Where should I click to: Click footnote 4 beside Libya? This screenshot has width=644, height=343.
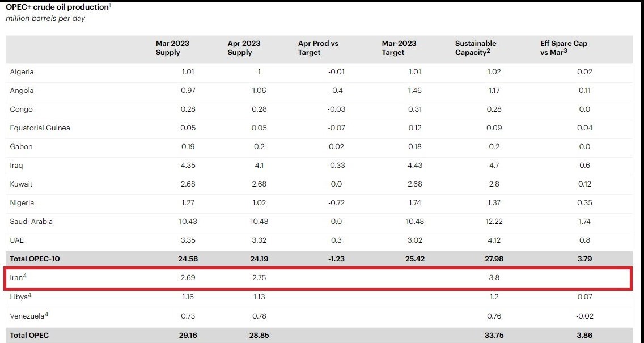30,295
